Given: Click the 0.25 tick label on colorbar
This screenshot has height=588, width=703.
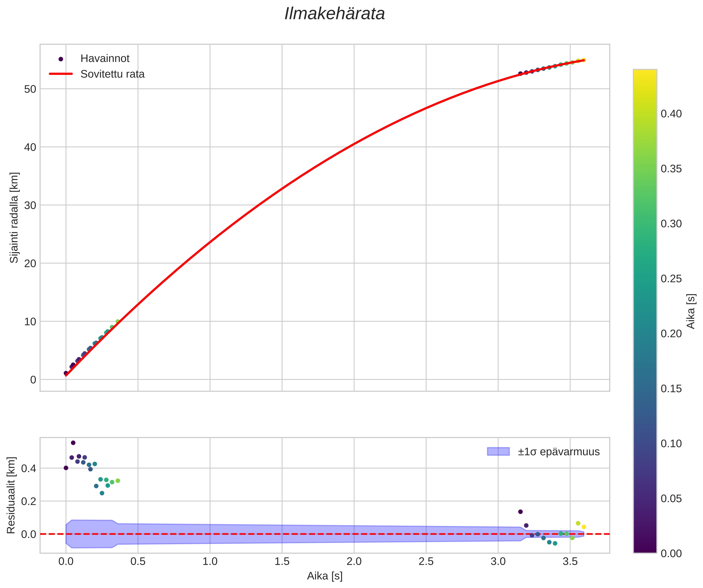Looking at the screenshot, I should coord(671,279).
